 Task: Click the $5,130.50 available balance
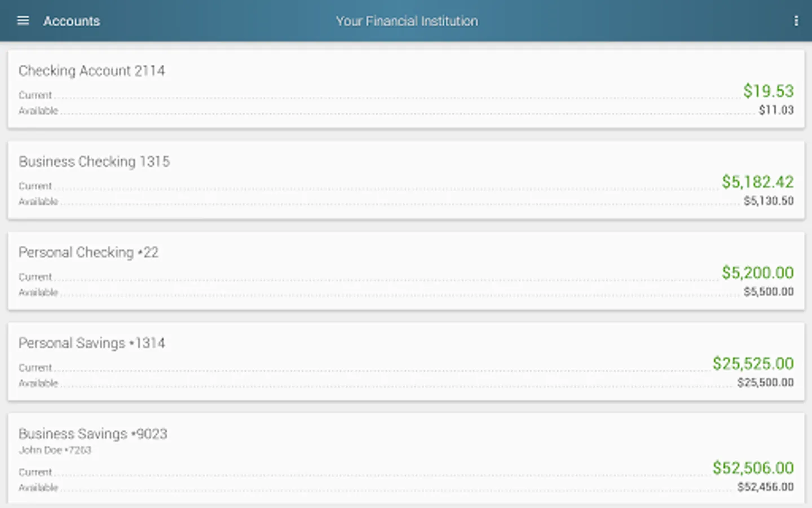768,201
